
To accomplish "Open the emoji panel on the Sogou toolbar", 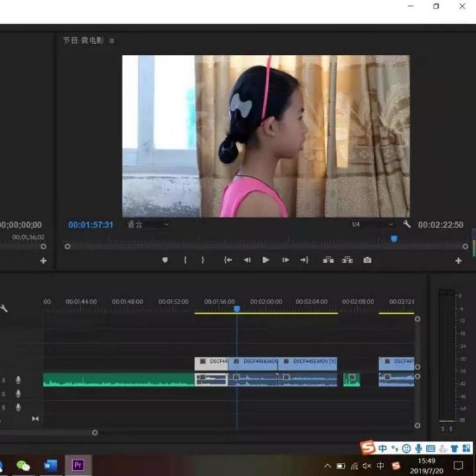I will (406, 448).
